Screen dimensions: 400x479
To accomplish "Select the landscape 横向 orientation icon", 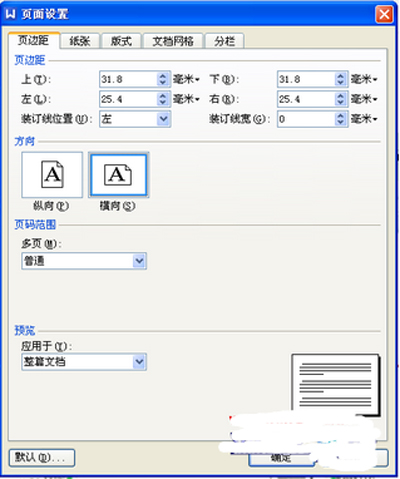I will (x=118, y=175).
